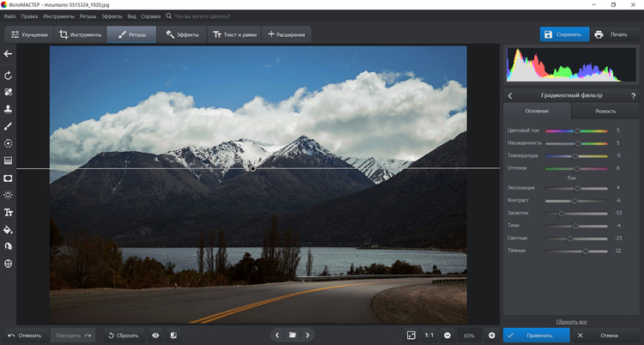
Task: Click the back arrow in left sidebar
Action: (x=8, y=54)
